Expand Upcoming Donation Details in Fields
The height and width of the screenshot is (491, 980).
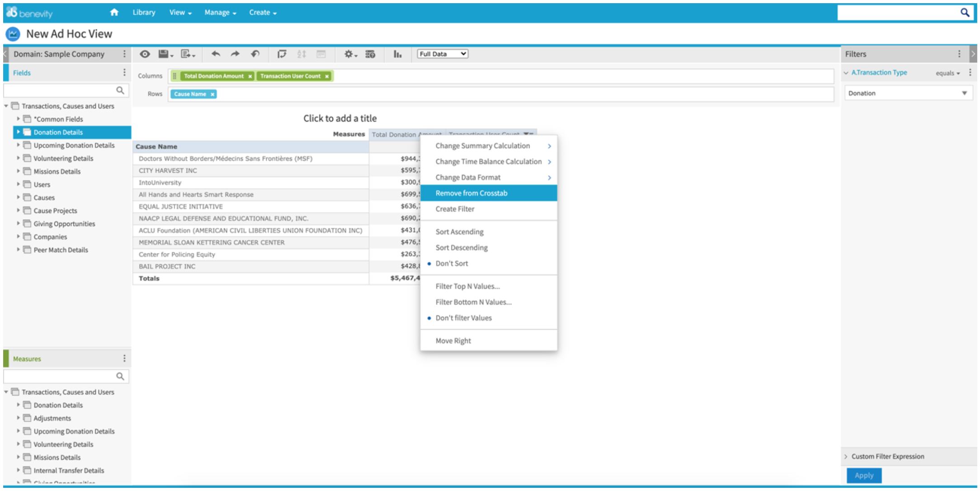coord(18,145)
